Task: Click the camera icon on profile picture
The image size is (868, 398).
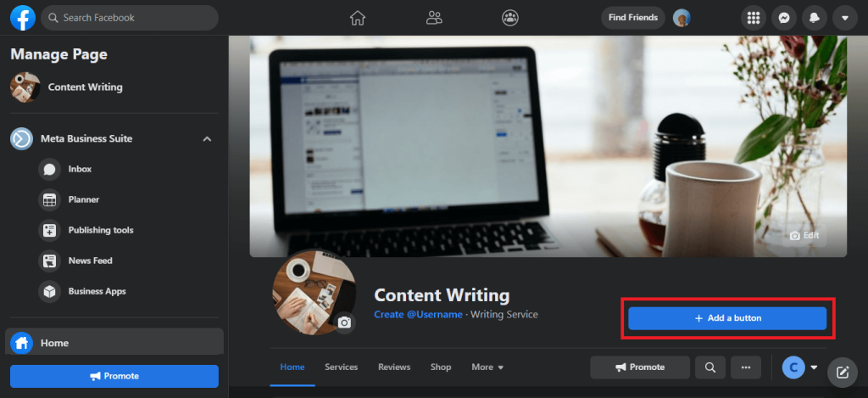Action: click(x=344, y=322)
